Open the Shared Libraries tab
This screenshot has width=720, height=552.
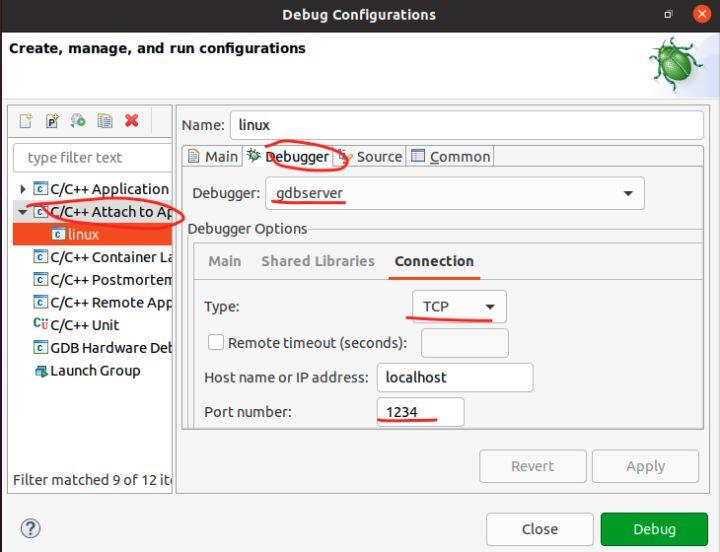pos(317,261)
